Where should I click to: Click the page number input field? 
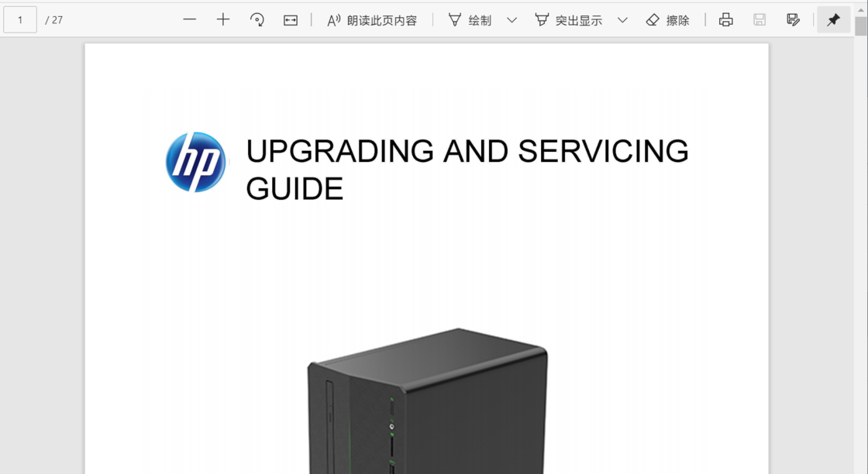pyautogui.click(x=20, y=20)
